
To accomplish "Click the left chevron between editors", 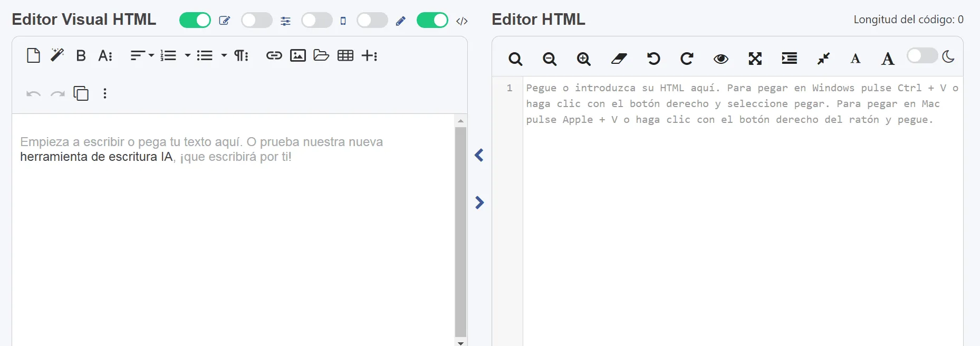I will click(479, 155).
